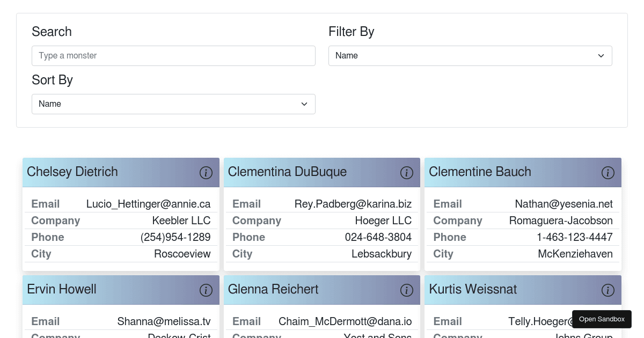Click email Rey.Padberg@karina.biz
Screen dimensions: 644x338
click(x=353, y=204)
